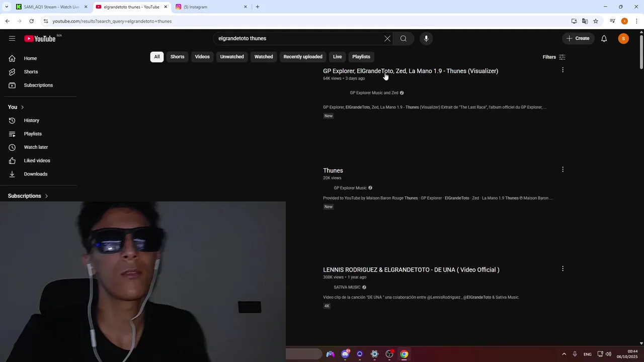This screenshot has width=644, height=362.
Task: Open the media control icon in Chrome toolbar
Action: tap(612, 21)
